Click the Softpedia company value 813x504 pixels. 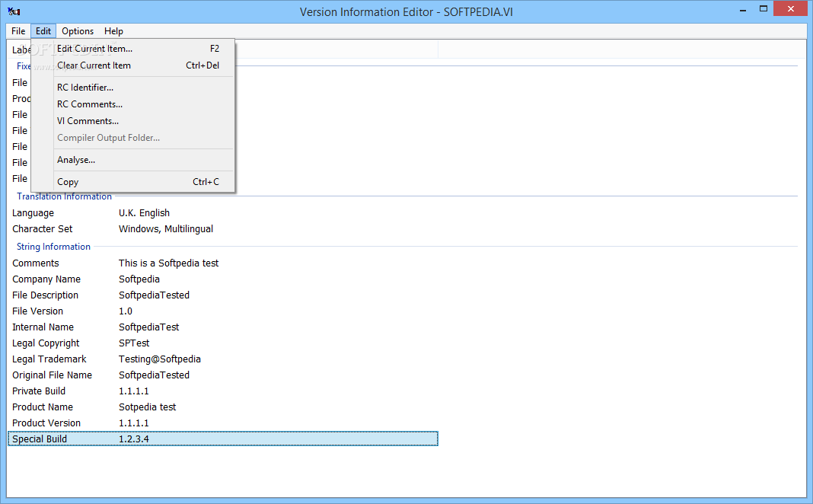pos(139,279)
